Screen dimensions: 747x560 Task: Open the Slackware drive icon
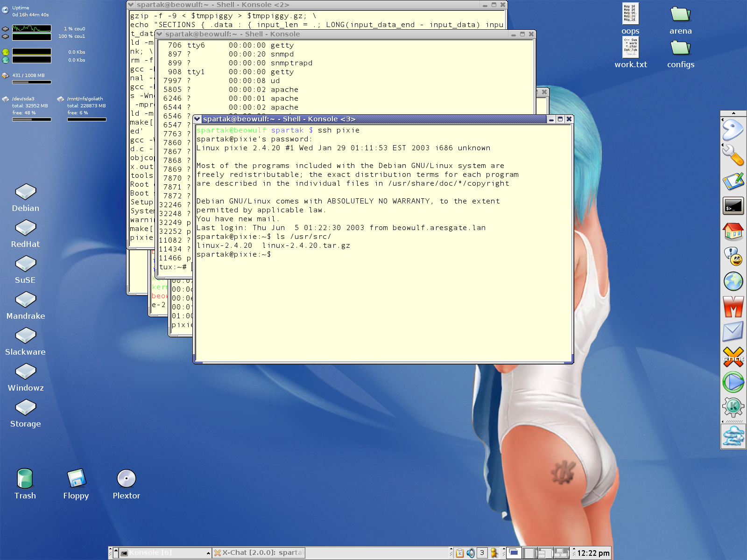click(26, 336)
